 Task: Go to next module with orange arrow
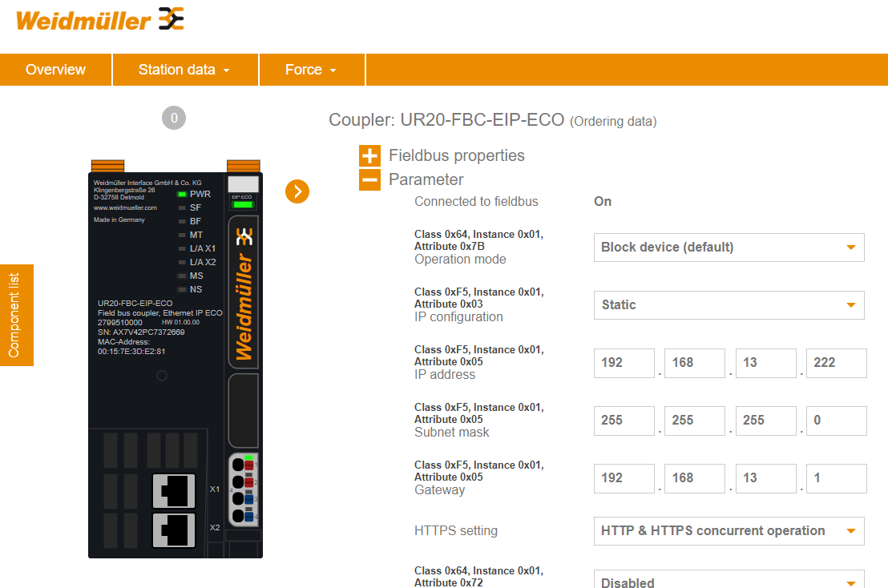(297, 191)
